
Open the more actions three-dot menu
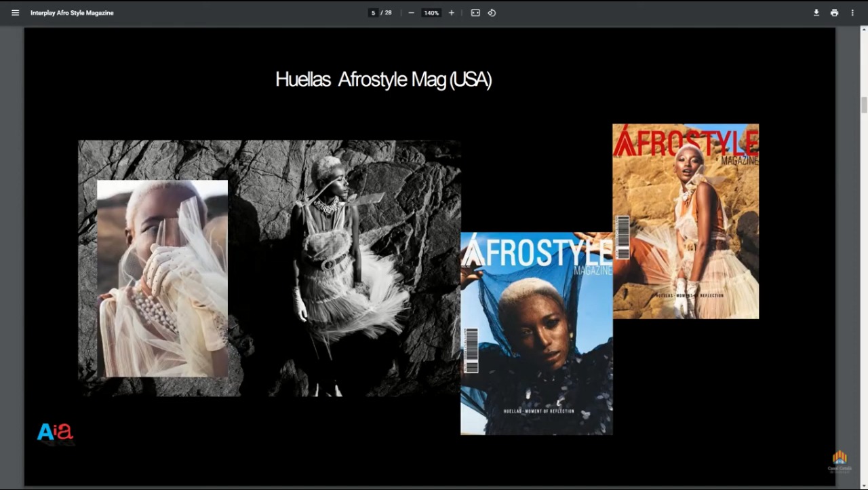pyautogui.click(x=852, y=13)
